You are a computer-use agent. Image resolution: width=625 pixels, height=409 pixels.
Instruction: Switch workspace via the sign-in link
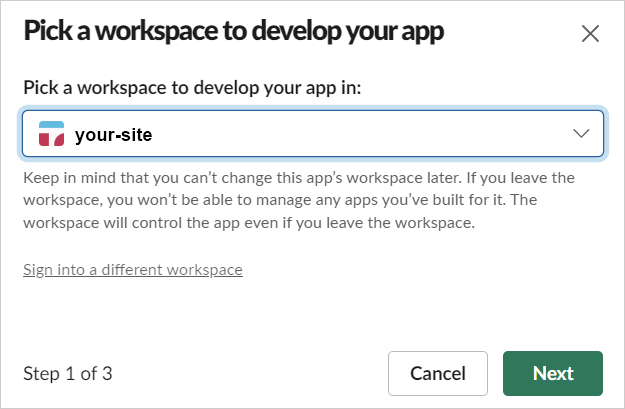(132, 269)
